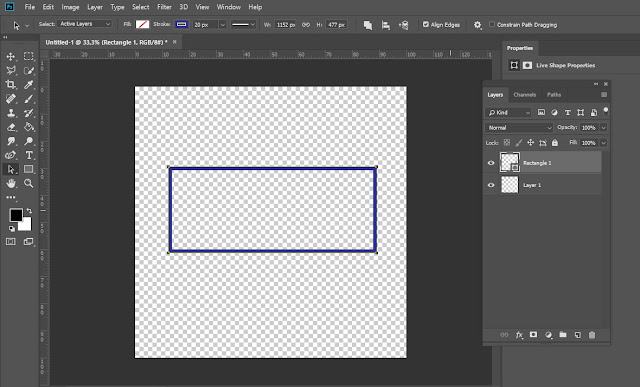
Task: Select the Horizontal Type tool
Action: coord(28,155)
